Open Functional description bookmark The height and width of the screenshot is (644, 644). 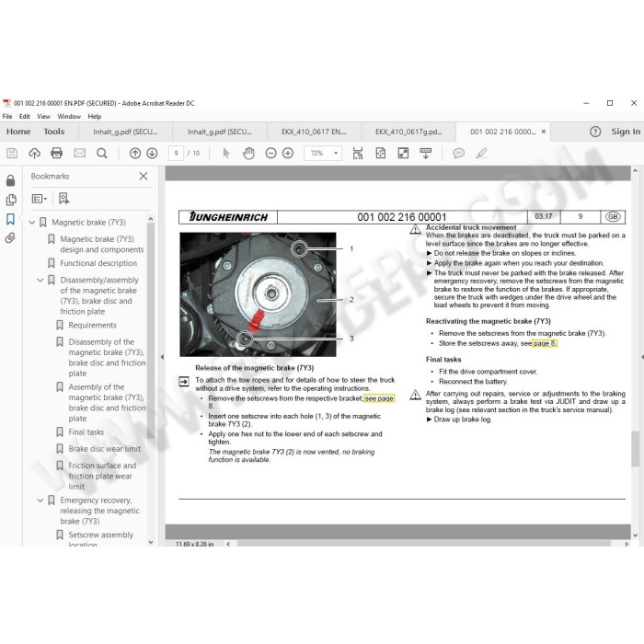(98, 263)
